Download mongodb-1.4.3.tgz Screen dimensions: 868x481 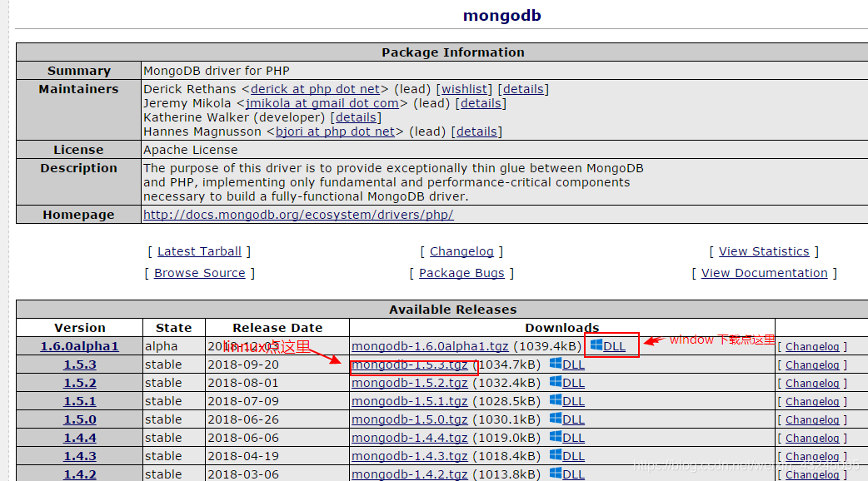point(410,456)
